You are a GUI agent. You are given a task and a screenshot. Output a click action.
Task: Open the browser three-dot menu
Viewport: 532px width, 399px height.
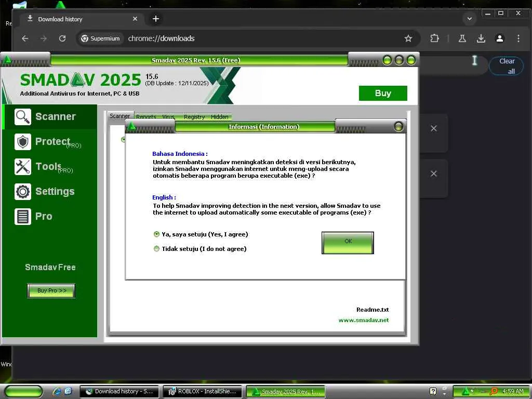pyautogui.click(x=518, y=38)
